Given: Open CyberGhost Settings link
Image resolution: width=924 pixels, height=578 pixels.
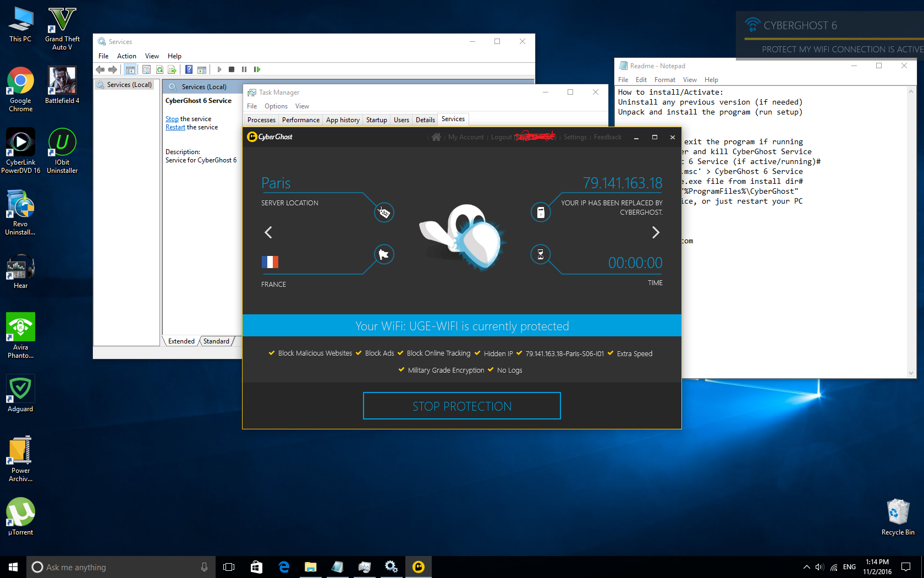Looking at the screenshot, I should pyautogui.click(x=575, y=137).
